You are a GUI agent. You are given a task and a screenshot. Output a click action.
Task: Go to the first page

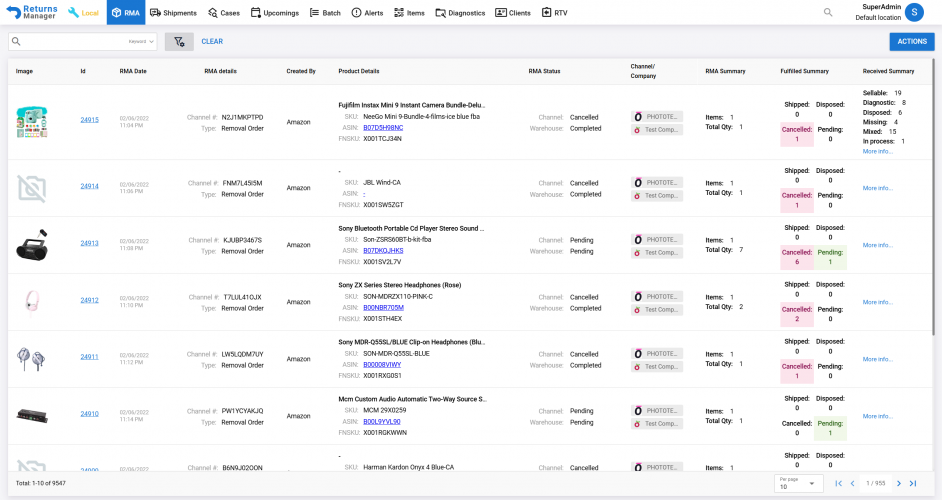click(x=839, y=484)
